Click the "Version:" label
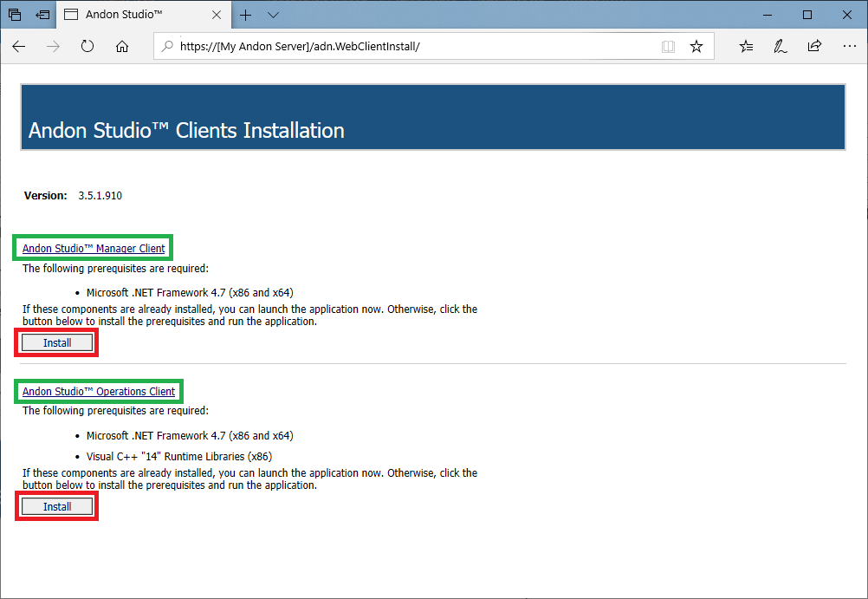The image size is (868, 599). pos(45,196)
